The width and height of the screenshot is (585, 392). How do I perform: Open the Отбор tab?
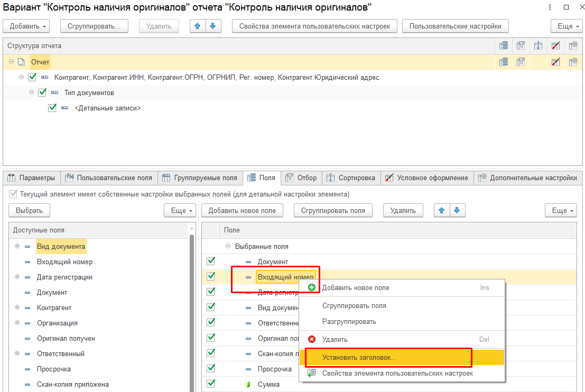(301, 178)
